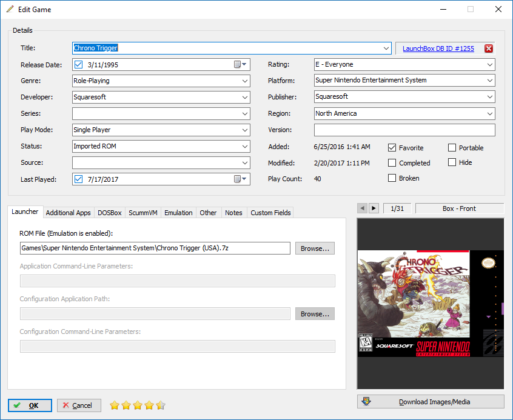Set rating to two stars
The height and width of the screenshot is (420, 513).
click(126, 405)
